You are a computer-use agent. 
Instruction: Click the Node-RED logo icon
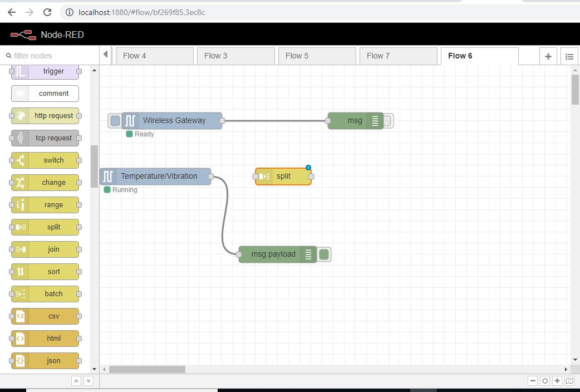tap(23, 35)
